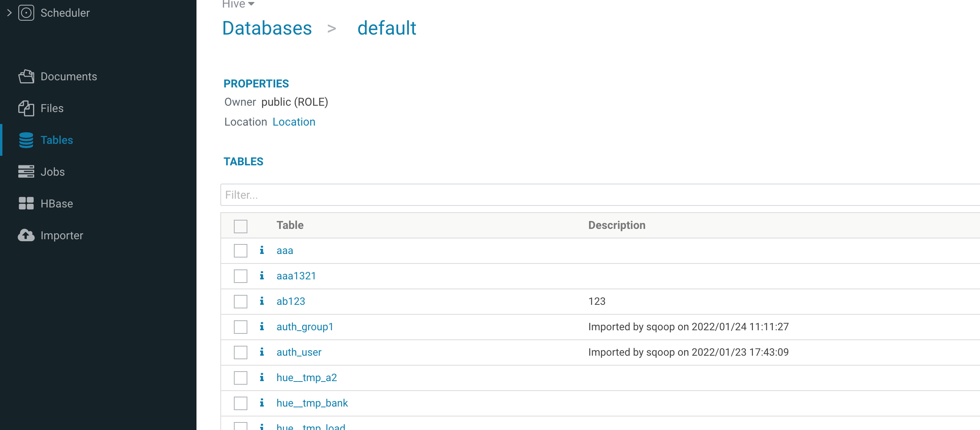
Task: Open the Hive source dropdown
Action: tap(239, 4)
